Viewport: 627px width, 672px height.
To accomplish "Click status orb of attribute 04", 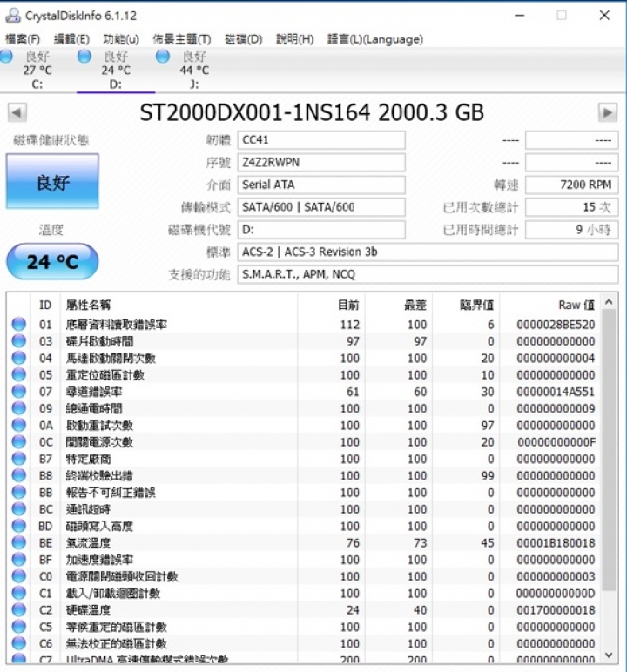I will coord(19,358).
